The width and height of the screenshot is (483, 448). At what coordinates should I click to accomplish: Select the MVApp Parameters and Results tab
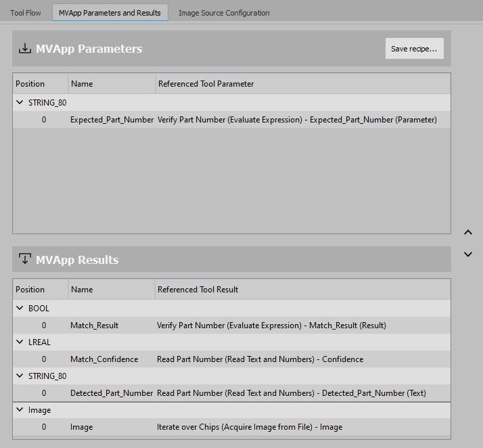[110, 13]
